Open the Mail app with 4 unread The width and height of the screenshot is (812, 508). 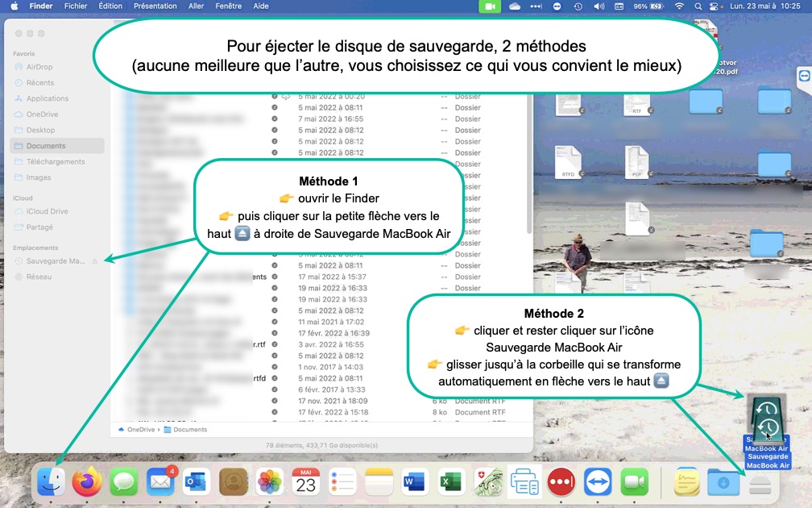(161, 482)
